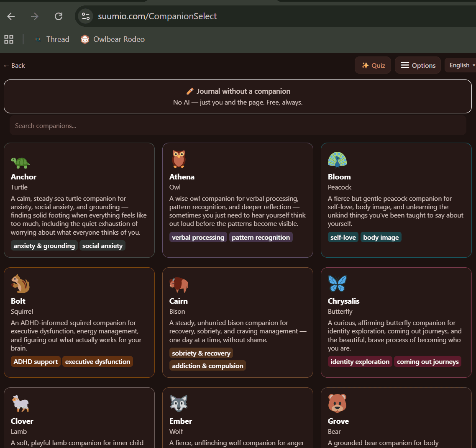The height and width of the screenshot is (448, 476).
Task: Click the Search companions field
Action: (x=238, y=125)
